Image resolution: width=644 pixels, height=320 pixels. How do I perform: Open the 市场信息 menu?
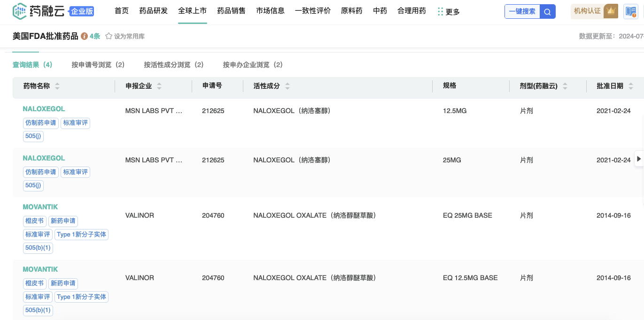tap(271, 11)
